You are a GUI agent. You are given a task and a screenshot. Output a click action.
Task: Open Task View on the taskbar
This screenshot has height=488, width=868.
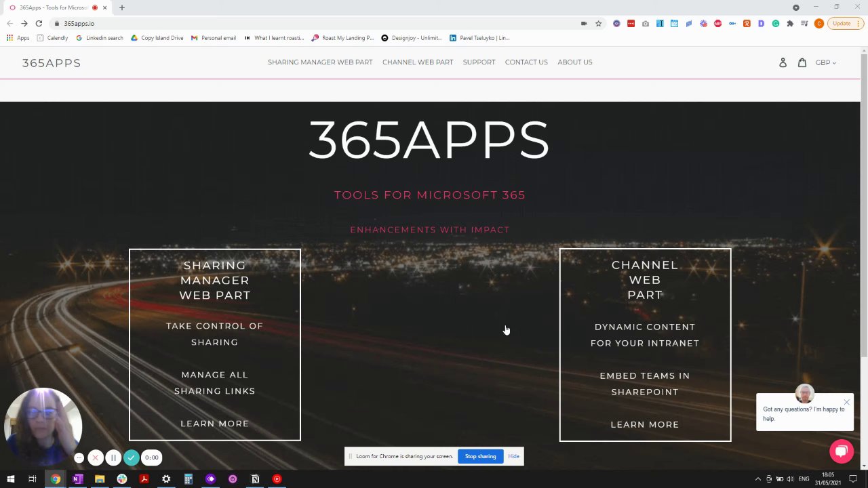(32, 479)
